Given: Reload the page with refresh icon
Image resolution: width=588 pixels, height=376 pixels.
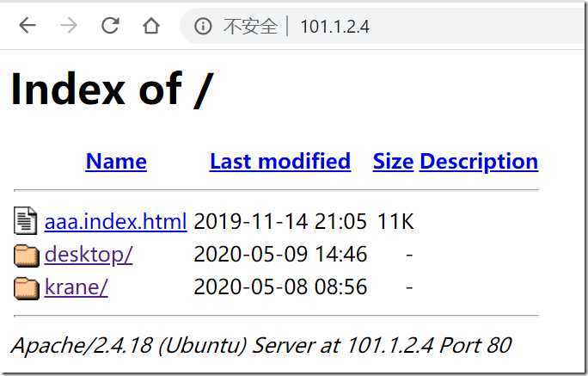Looking at the screenshot, I should coord(110,26).
